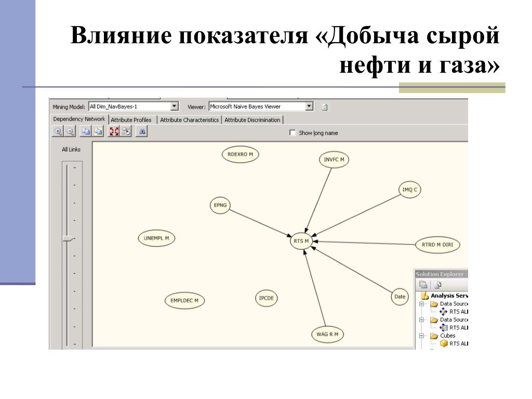Click the Zoom Out magnifier icon

click(x=70, y=131)
